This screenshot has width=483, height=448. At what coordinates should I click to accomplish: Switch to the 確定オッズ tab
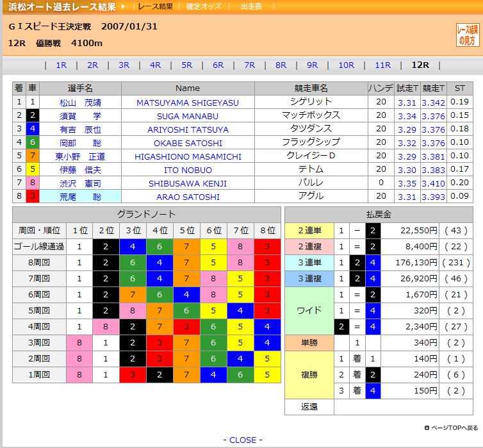(x=204, y=6)
